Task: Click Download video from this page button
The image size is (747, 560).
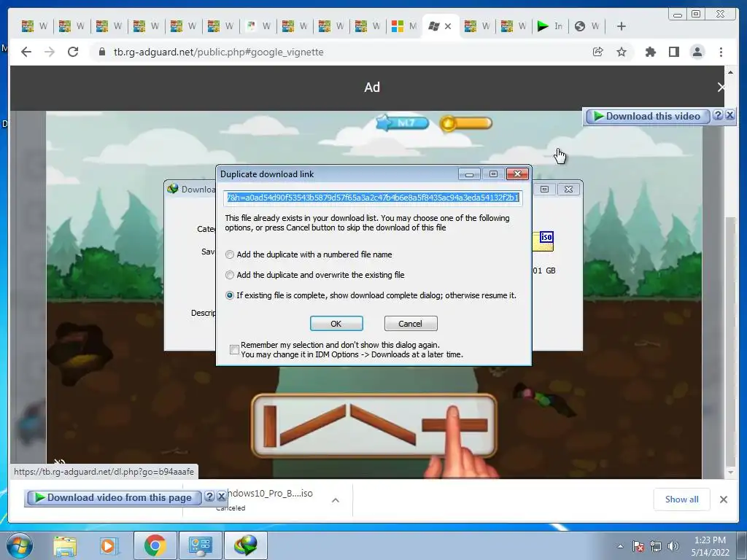Action: pyautogui.click(x=115, y=497)
